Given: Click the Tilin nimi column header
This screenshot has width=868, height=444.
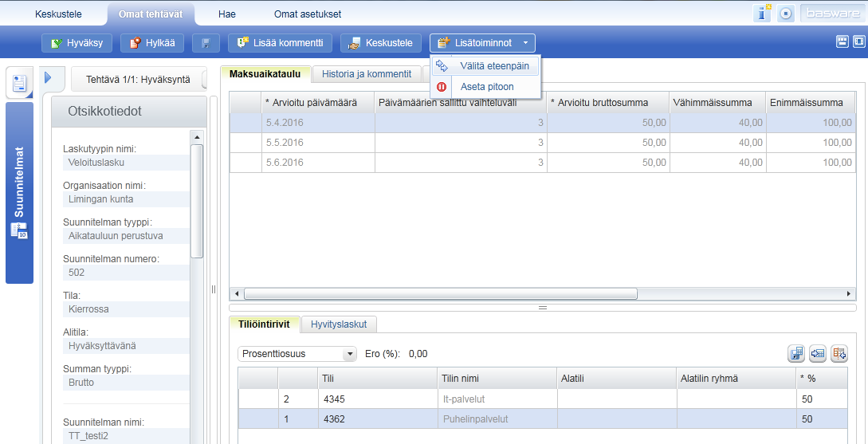Looking at the screenshot, I should [x=497, y=379].
